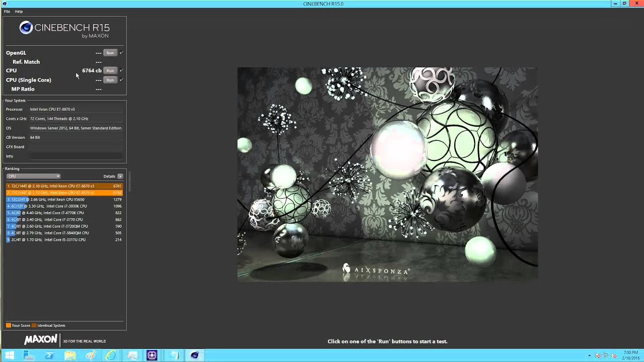Open Server Manager from the taskbar
This screenshot has width=644, height=362.
tap(29, 355)
